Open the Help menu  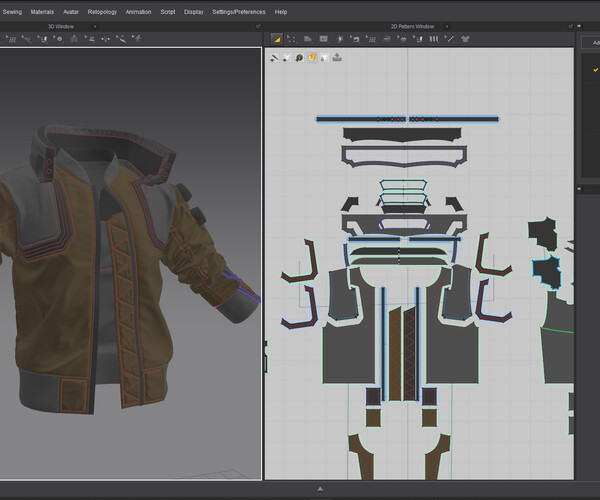281,11
